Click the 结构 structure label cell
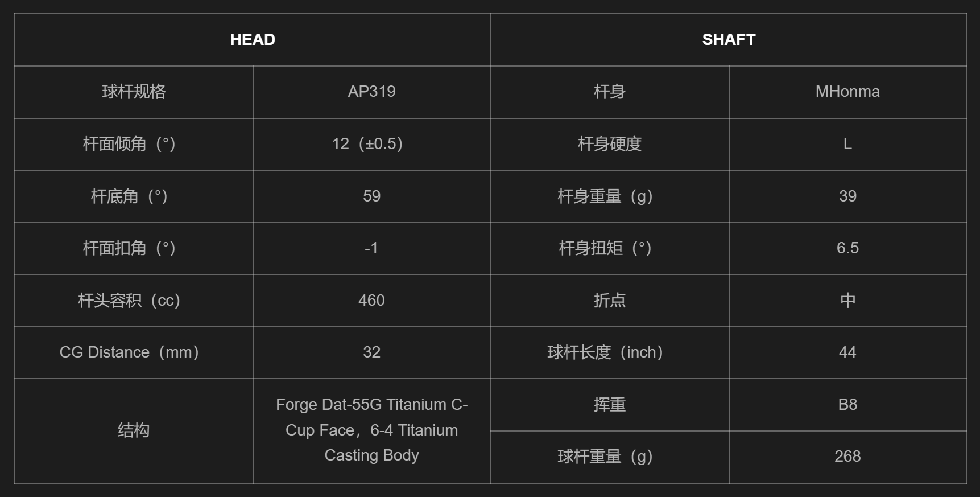The height and width of the screenshot is (497, 980). point(134,430)
